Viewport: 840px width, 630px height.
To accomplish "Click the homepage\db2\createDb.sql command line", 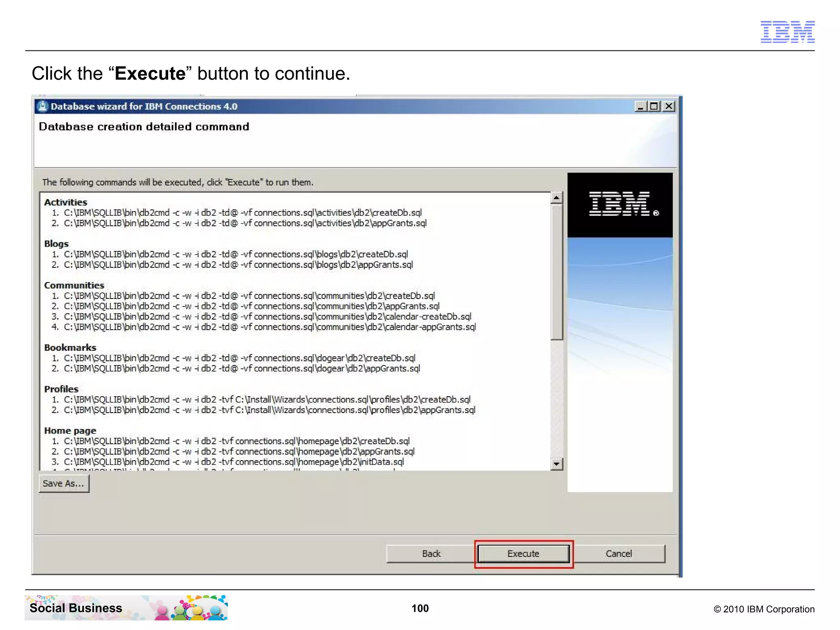I will 231,441.
